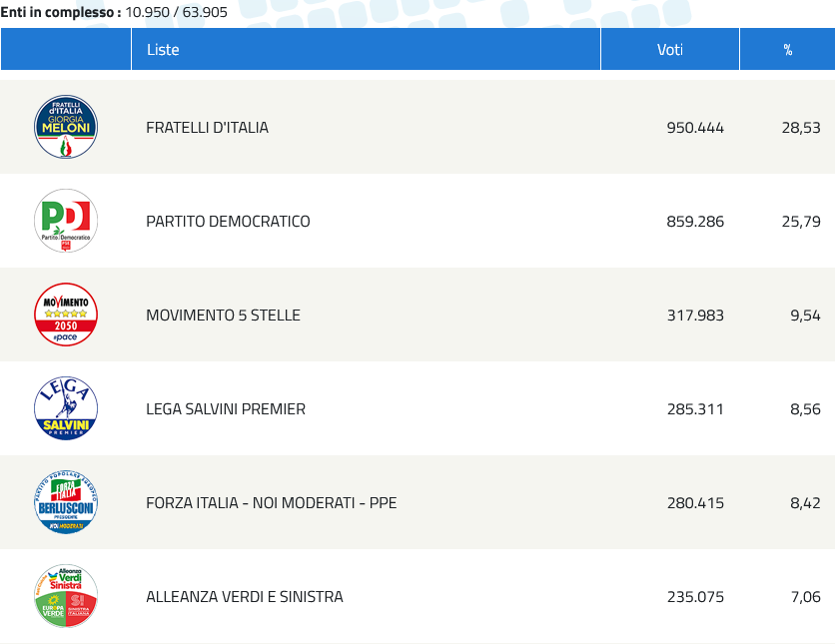Select the Voti column header
The width and height of the screenshot is (835, 644).
670,50
